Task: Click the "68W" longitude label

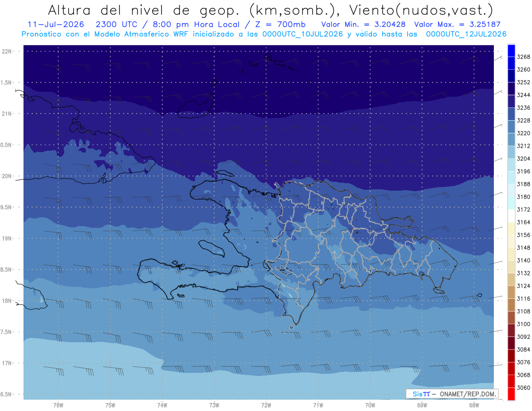Action: [474, 405]
